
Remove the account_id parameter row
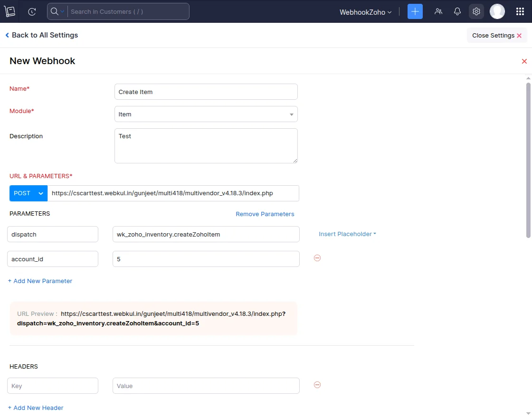coord(317,258)
